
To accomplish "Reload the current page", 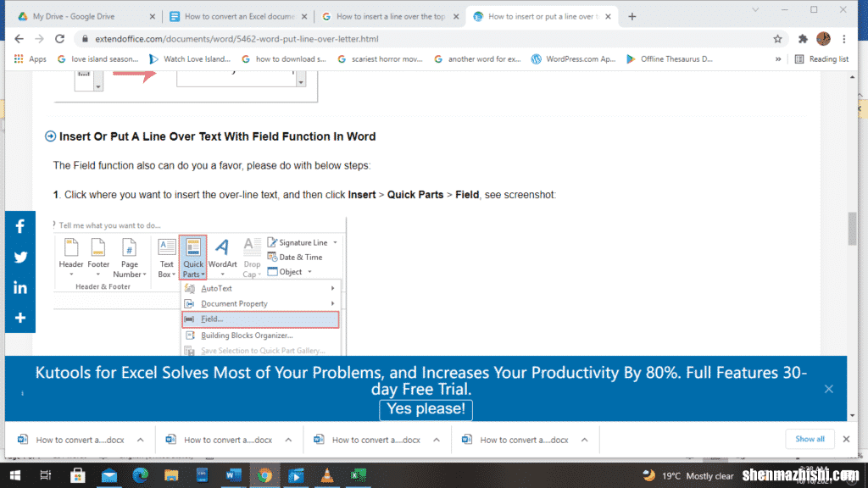I will (60, 39).
